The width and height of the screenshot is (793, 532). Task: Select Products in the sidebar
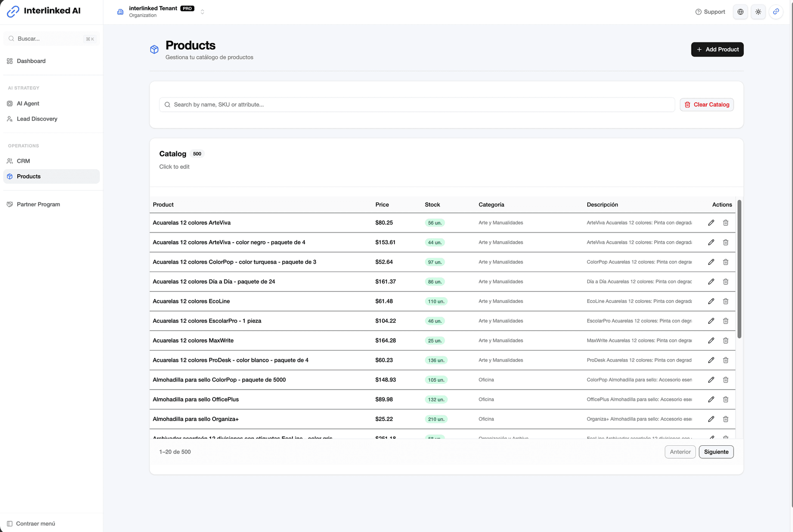pyautogui.click(x=52, y=176)
